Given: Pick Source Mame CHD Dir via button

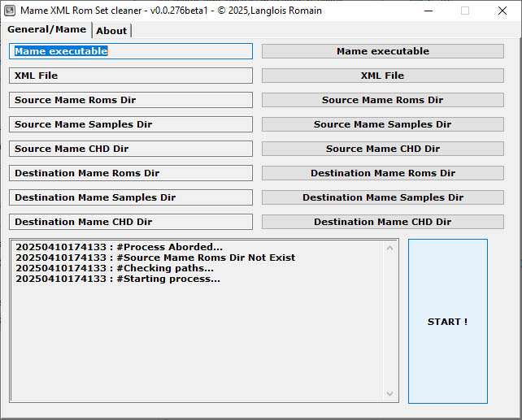Looking at the screenshot, I should (x=383, y=149).
